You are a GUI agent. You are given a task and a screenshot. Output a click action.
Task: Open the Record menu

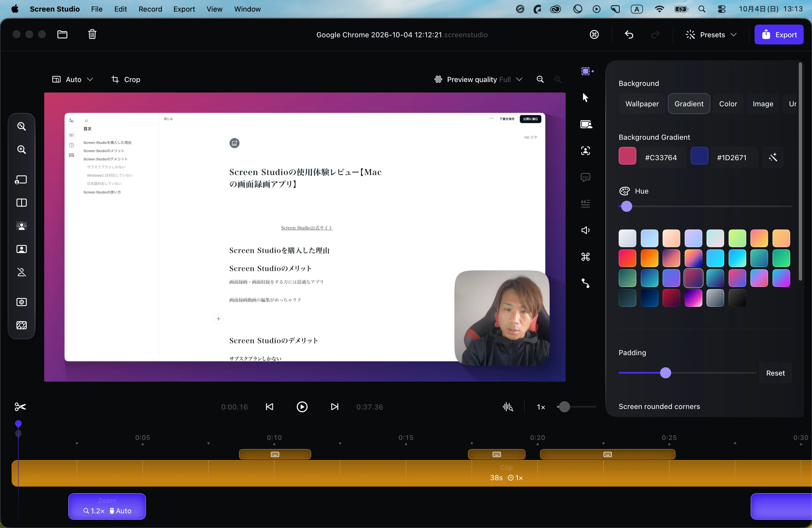(x=150, y=9)
